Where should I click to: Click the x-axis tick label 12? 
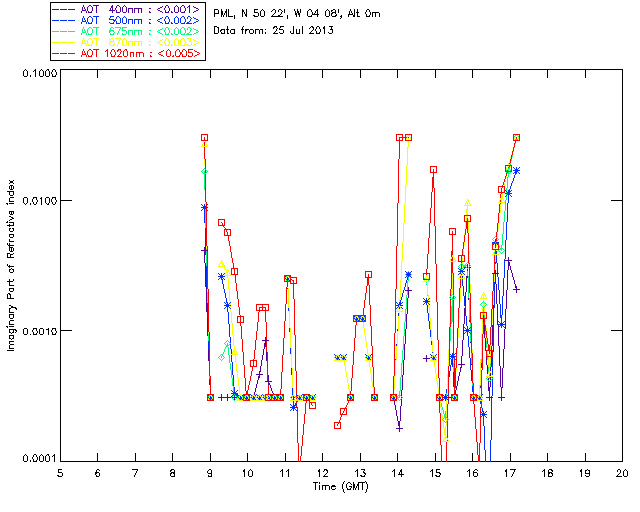tap(322, 473)
